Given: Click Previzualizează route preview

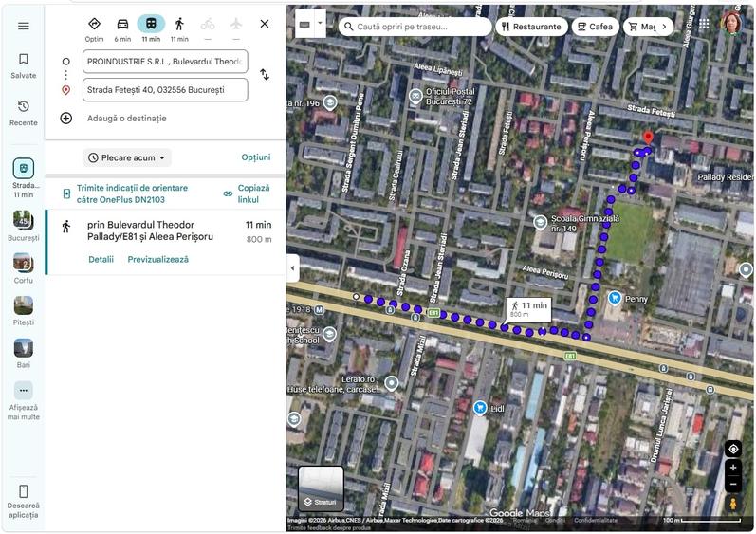Looking at the screenshot, I should pos(157,259).
